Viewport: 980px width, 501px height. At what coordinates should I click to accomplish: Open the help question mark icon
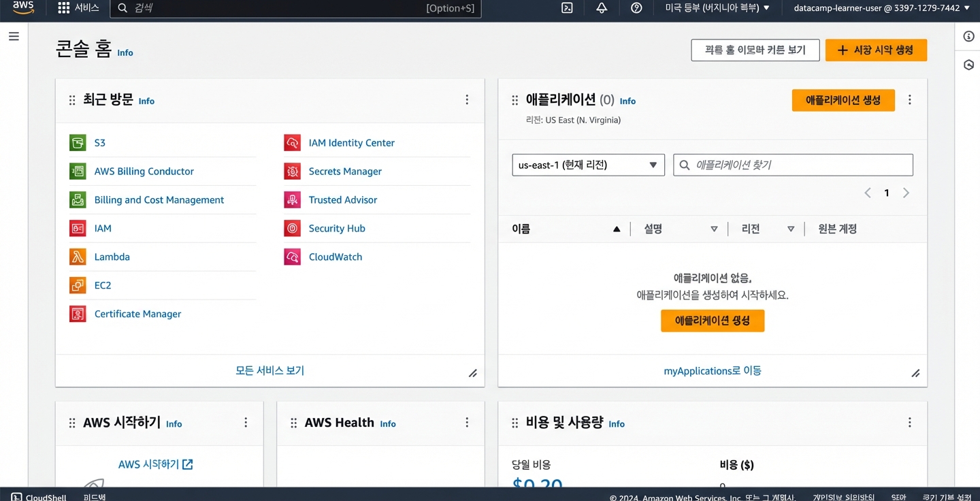636,8
